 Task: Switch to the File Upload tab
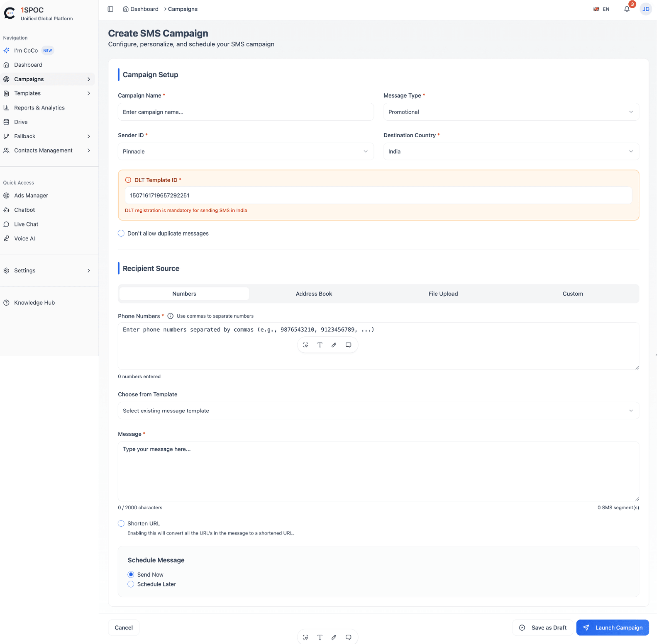click(x=443, y=294)
